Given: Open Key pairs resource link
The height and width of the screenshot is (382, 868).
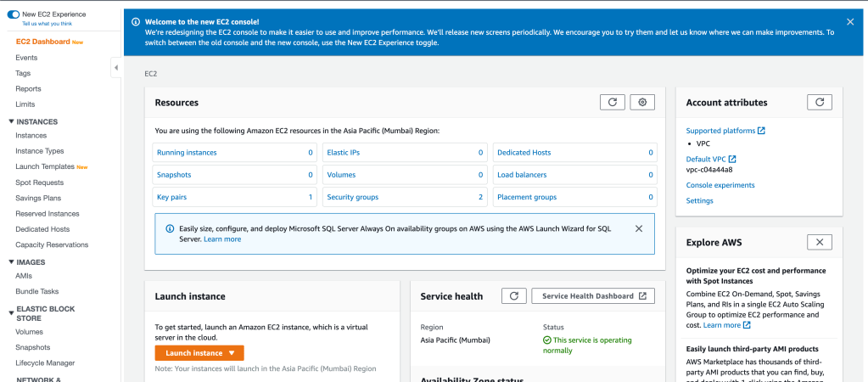Looking at the screenshot, I should (x=171, y=197).
